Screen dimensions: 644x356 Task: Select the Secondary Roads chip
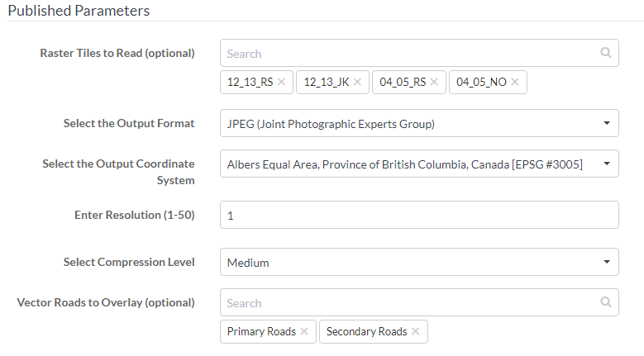click(366, 331)
